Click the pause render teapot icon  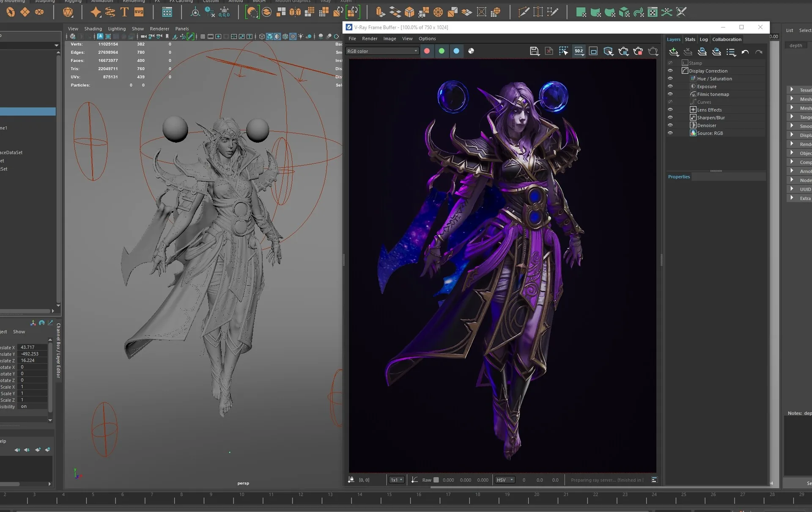(623, 51)
